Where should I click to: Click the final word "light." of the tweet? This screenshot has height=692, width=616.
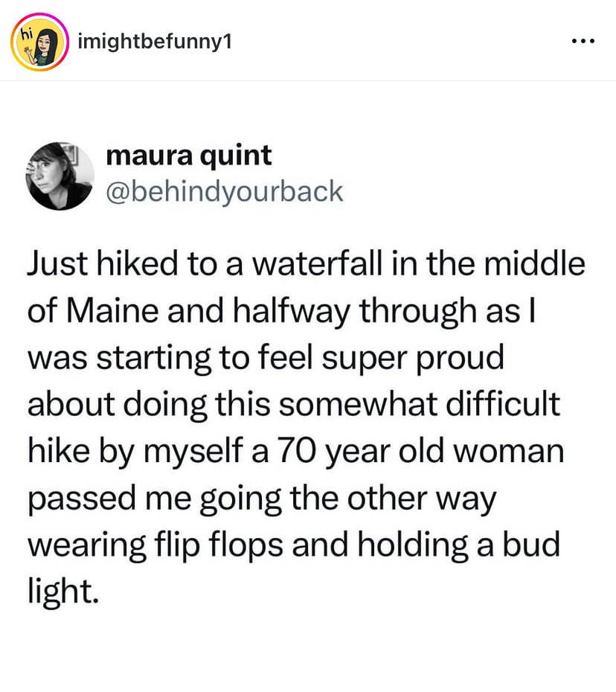[62, 592]
